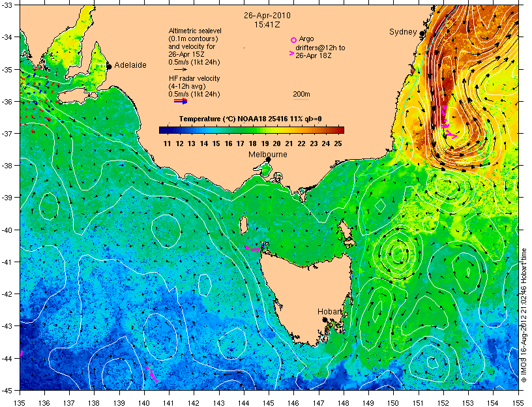Click the magenta drifter track near 140.5, -44.5
Image resolution: width=532 pixels, height=407 pixels.
click(x=152, y=373)
